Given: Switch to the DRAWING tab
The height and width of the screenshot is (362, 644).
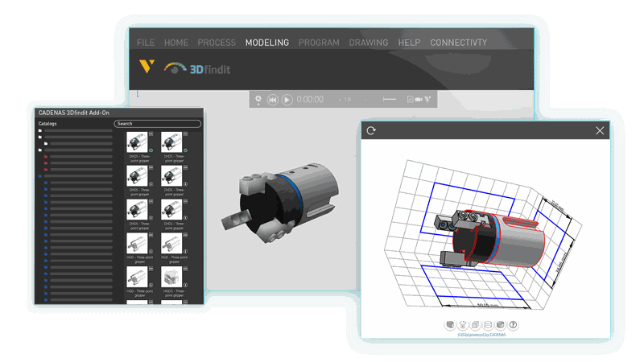Looking at the screenshot, I should pos(369,43).
